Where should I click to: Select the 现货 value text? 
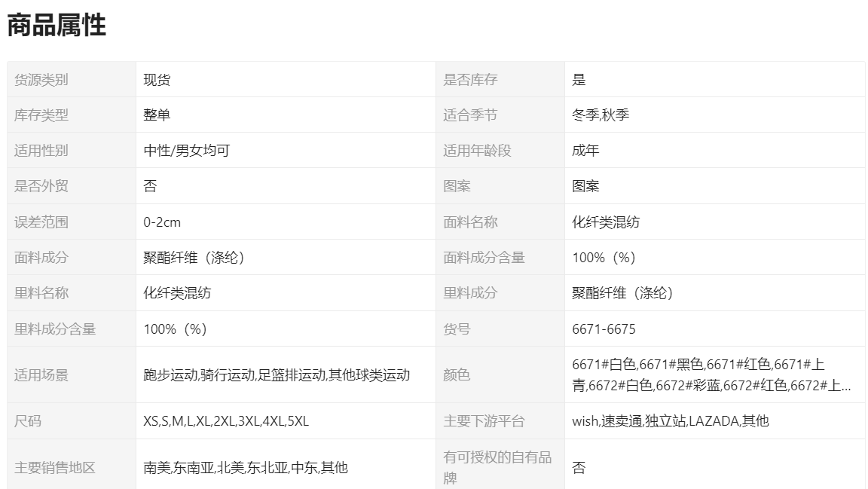pyautogui.click(x=157, y=79)
